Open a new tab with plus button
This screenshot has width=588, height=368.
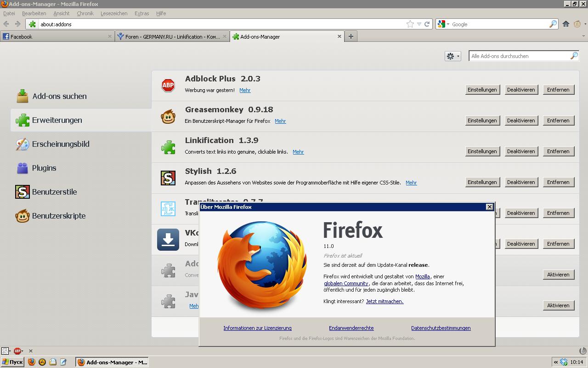pyautogui.click(x=351, y=36)
